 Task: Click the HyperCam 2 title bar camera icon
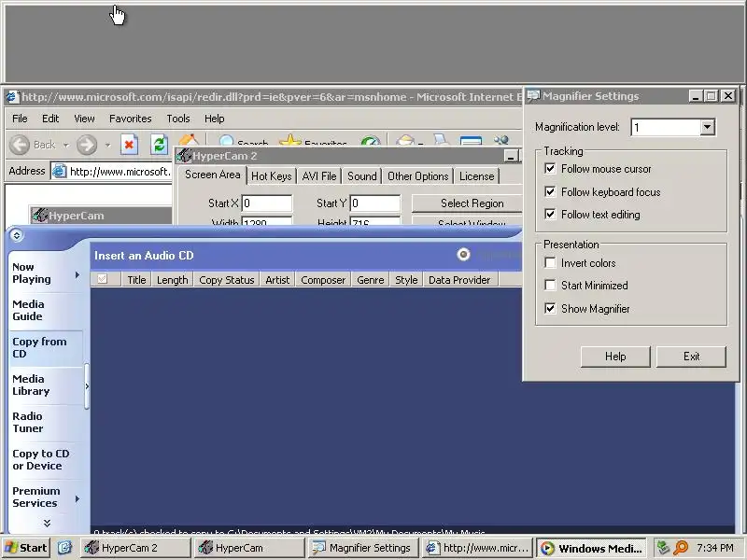tap(184, 156)
